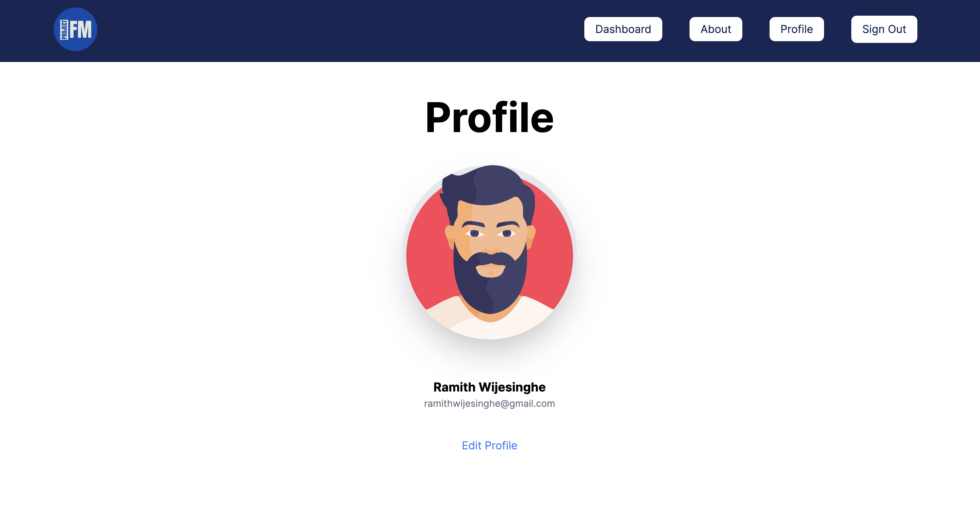980x527 pixels.
Task: Click the bearded man avatar picture
Action: 490,252
